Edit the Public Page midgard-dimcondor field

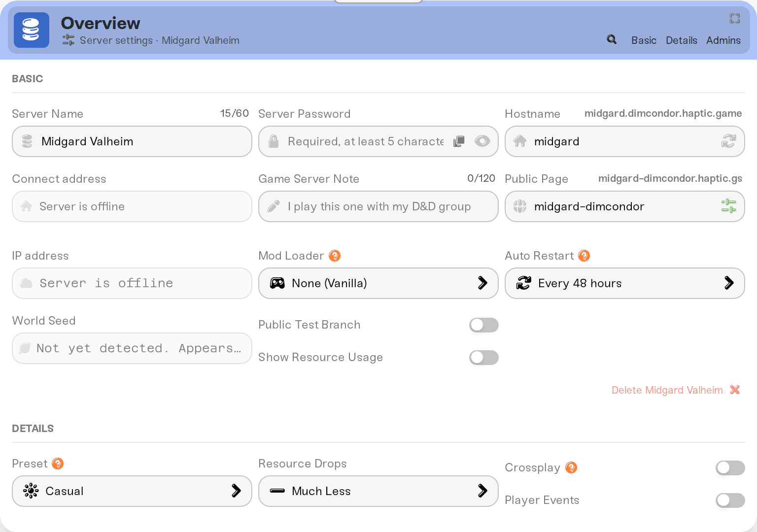click(625, 206)
